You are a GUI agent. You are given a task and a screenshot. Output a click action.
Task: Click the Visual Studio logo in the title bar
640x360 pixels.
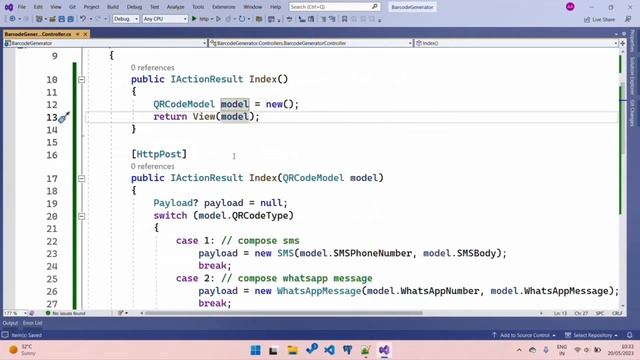[x=9, y=7]
